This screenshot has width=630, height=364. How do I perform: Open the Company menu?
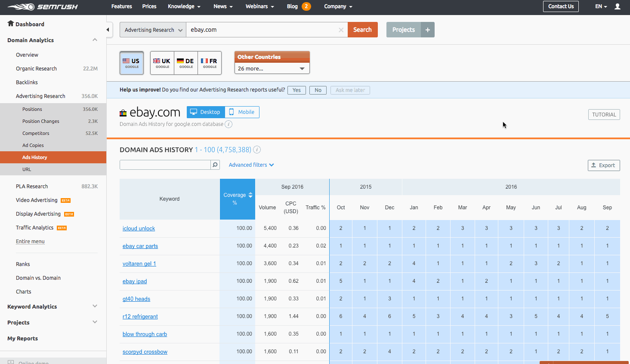point(338,6)
